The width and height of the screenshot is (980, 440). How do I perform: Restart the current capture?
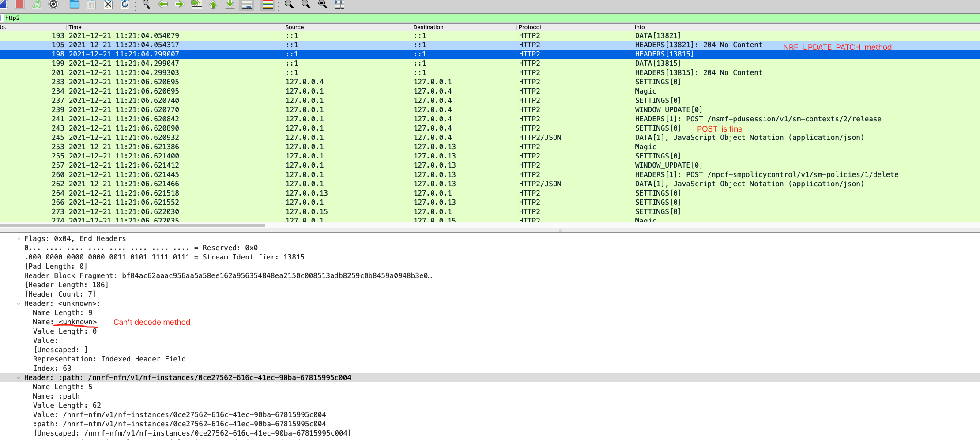[x=36, y=5]
